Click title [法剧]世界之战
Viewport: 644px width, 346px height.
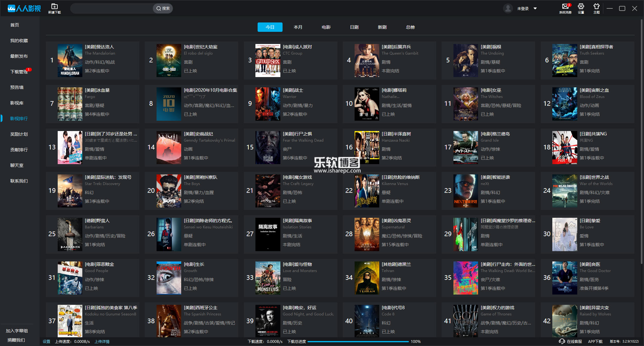point(594,177)
